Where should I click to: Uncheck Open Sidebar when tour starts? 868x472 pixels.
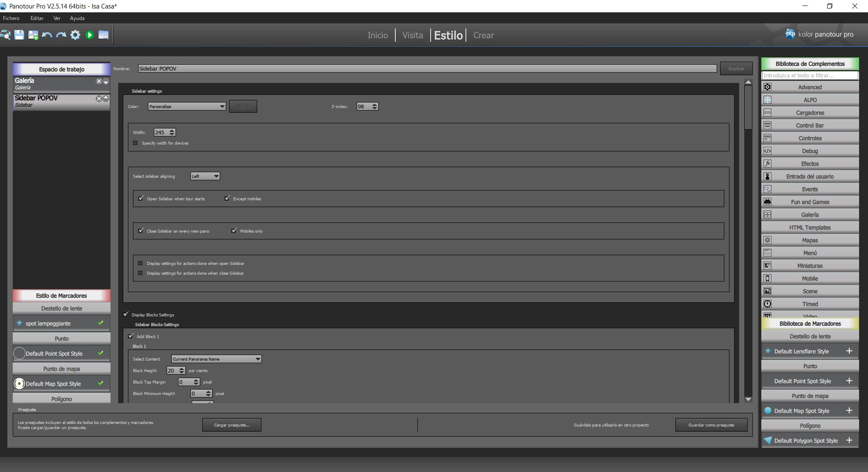click(141, 198)
